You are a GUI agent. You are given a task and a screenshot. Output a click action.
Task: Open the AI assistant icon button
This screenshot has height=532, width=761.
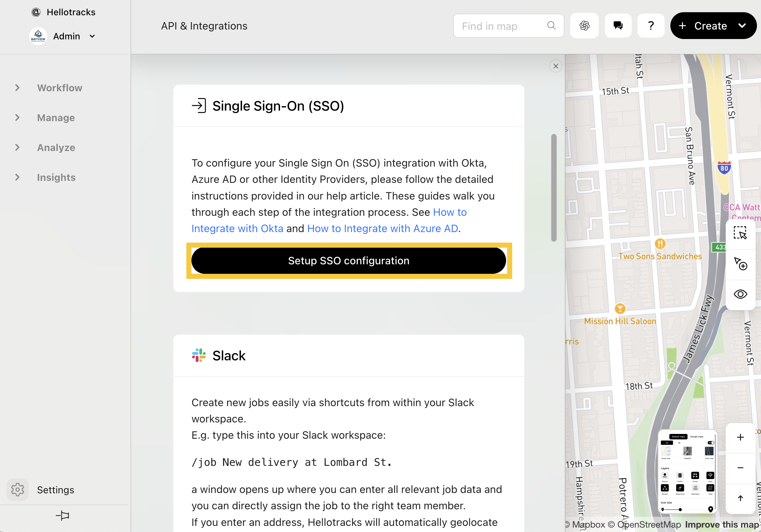pos(584,26)
